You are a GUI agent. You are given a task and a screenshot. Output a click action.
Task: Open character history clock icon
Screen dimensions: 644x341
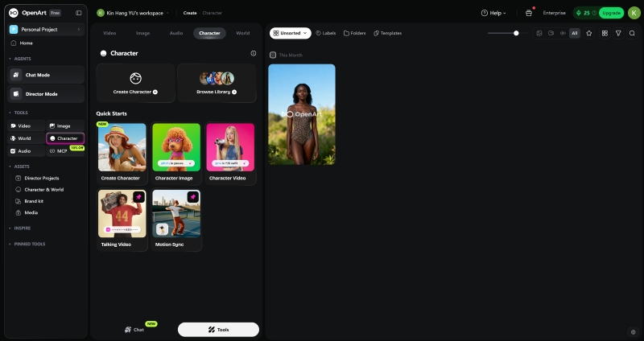[x=254, y=53]
